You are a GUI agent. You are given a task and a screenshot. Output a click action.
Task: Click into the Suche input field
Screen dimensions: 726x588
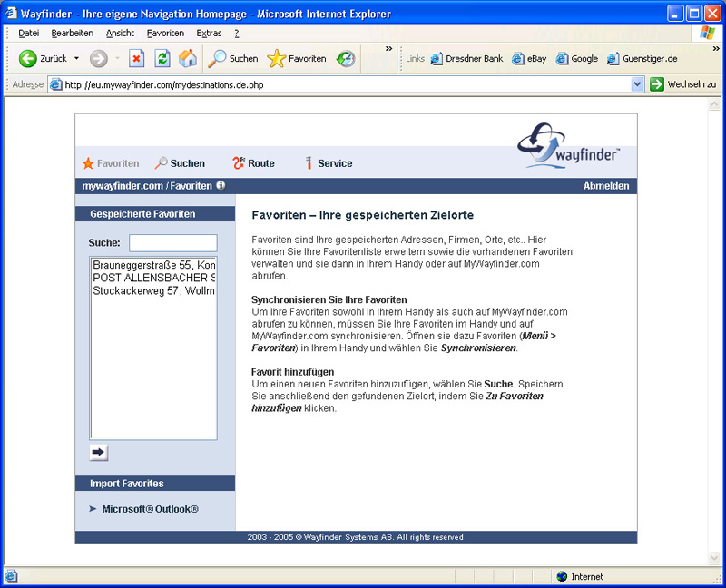(x=172, y=243)
